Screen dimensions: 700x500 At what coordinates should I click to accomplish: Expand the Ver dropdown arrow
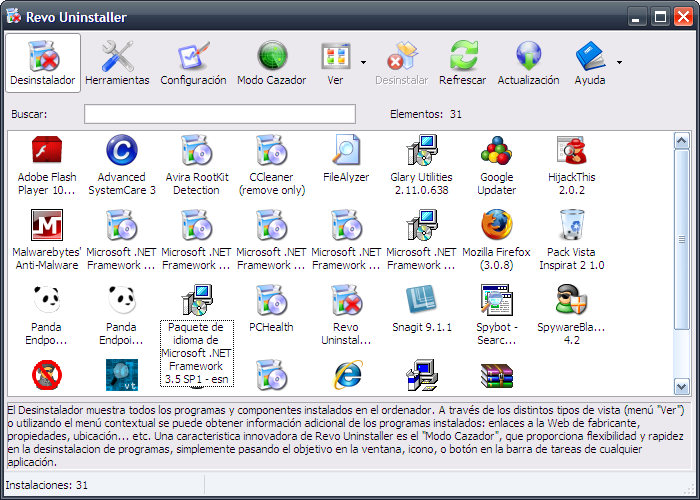363,62
